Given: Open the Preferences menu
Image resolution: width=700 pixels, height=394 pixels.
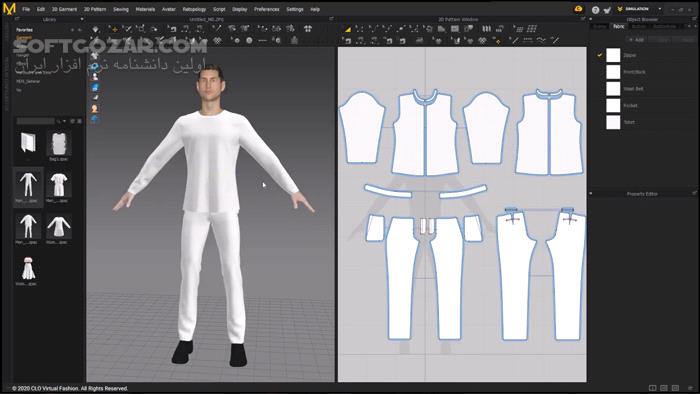Looking at the screenshot, I should pyautogui.click(x=267, y=9).
